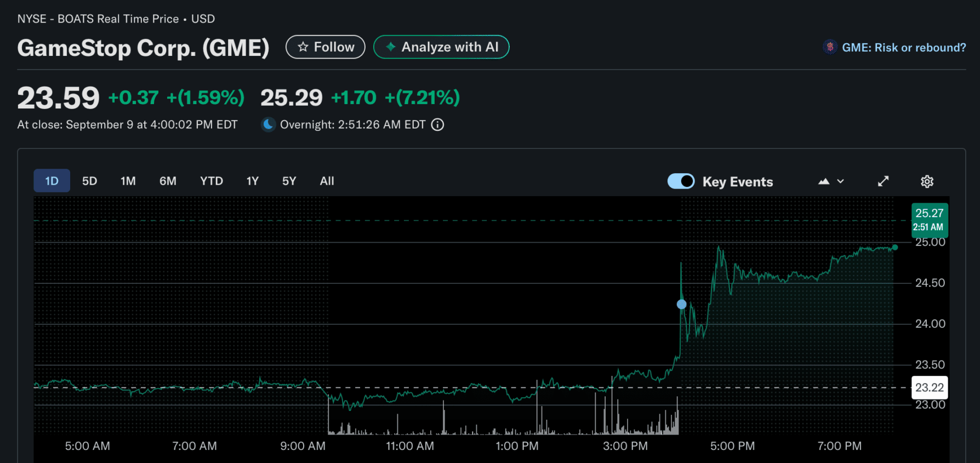Switch to the 5Y range tab
Screen dimensions: 980x463
(289, 181)
